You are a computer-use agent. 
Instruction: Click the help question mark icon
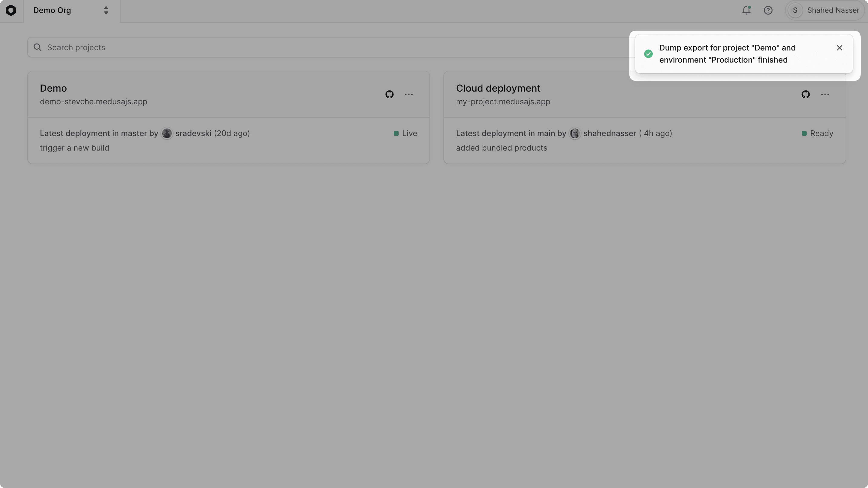768,11
